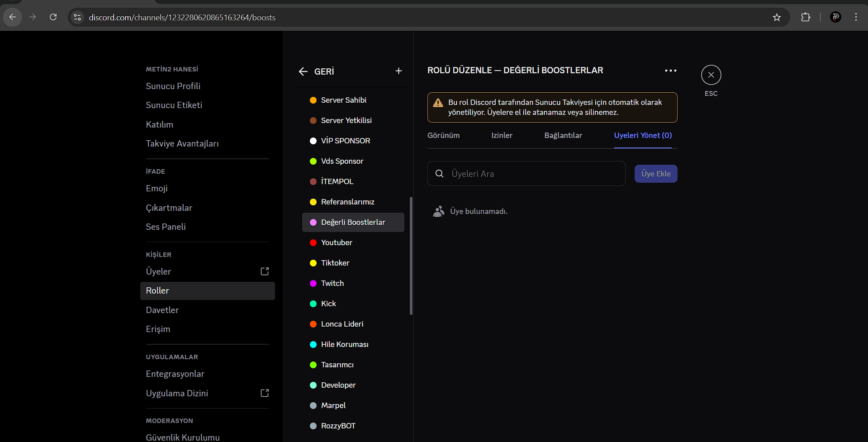Select the Değerli Boostlerlar role
The height and width of the screenshot is (442, 868).
tap(353, 222)
